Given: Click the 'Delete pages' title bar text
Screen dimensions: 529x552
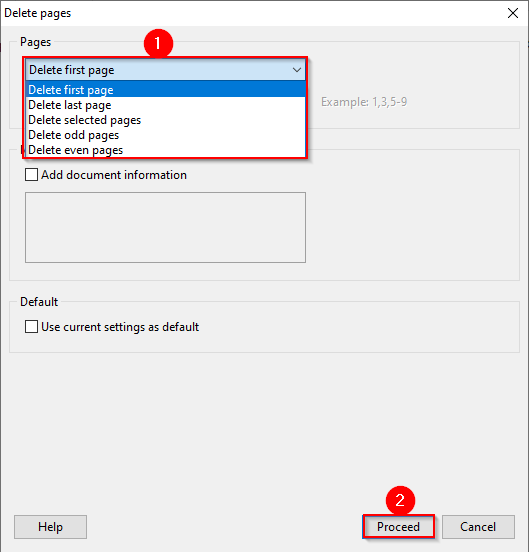Looking at the screenshot, I should [37, 13].
